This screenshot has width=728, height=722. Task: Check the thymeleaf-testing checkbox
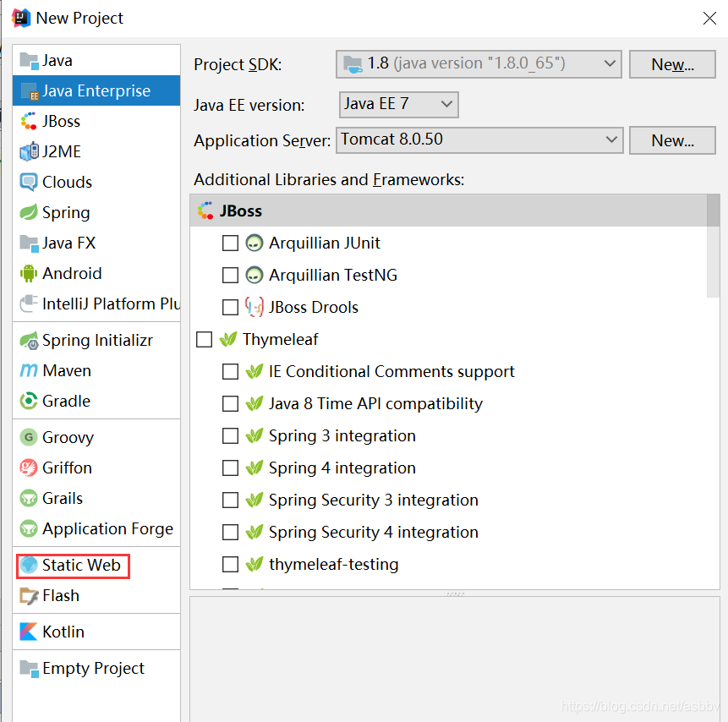[230, 564]
